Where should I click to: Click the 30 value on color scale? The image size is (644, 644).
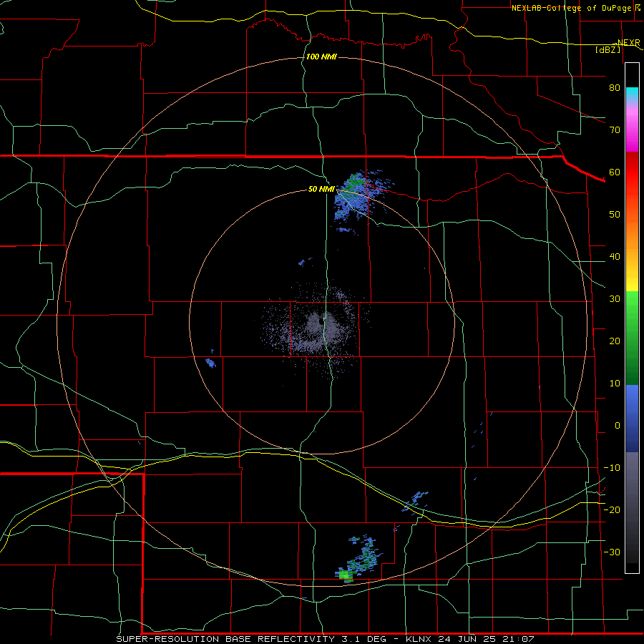[615, 299]
